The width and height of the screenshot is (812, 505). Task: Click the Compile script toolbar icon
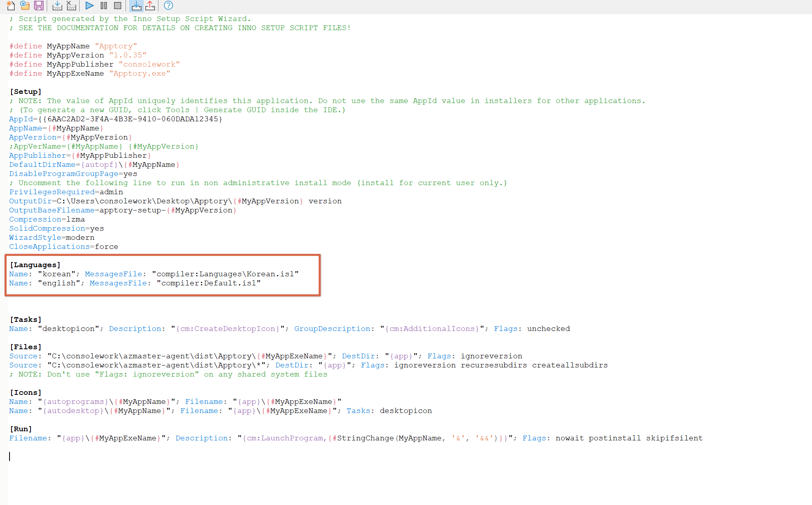pos(57,6)
